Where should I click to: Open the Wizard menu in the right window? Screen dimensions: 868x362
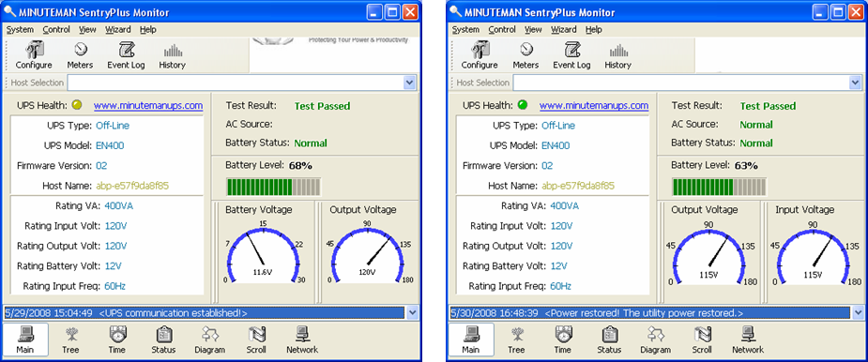tap(564, 29)
